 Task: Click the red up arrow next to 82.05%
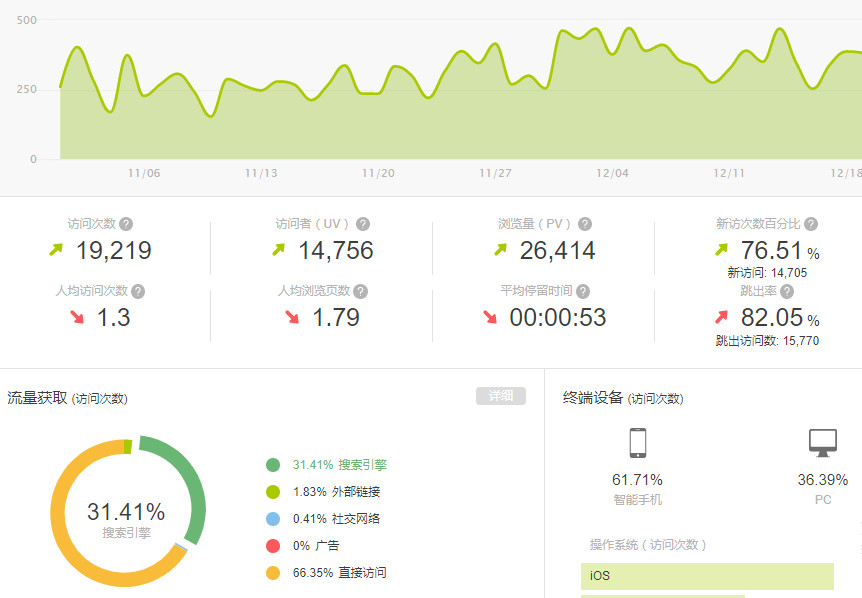coord(721,317)
